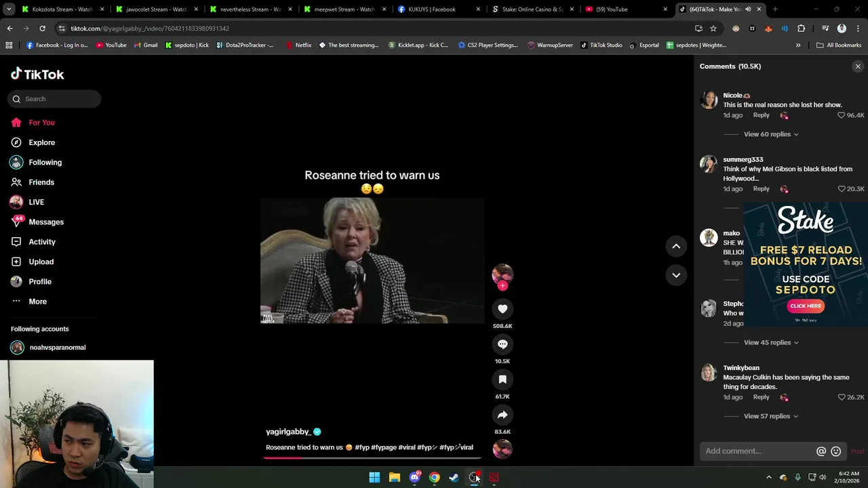Open yagirlgabby_ creator profile name
Viewport: 868px width, 488px height.
tap(288, 432)
